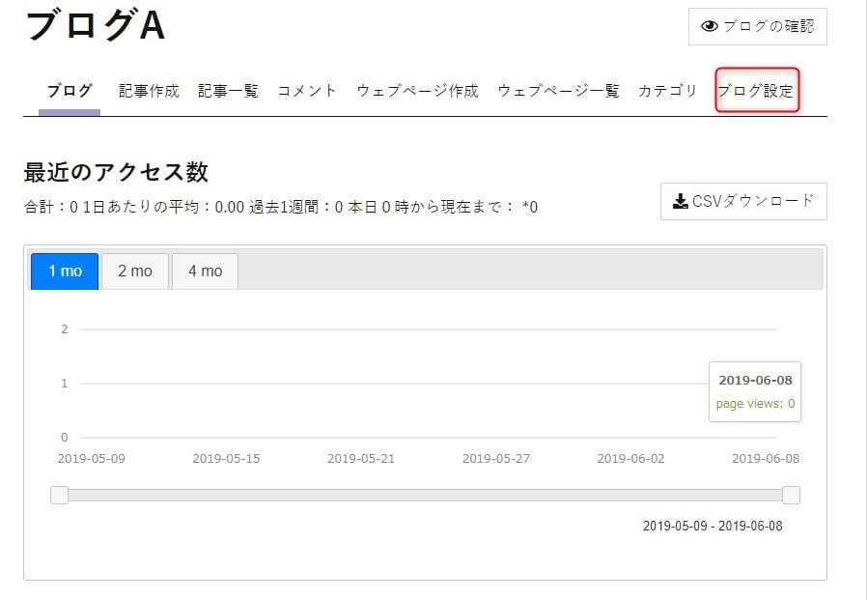Select the ウェブページ作成 tab
The image size is (868, 600).
pyautogui.click(x=417, y=90)
